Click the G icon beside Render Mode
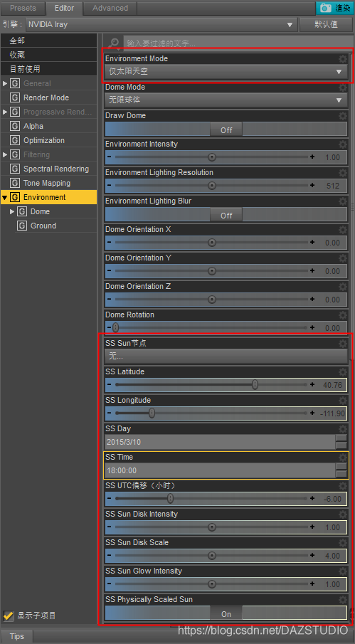This screenshot has width=355, height=644. coord(15,97)
